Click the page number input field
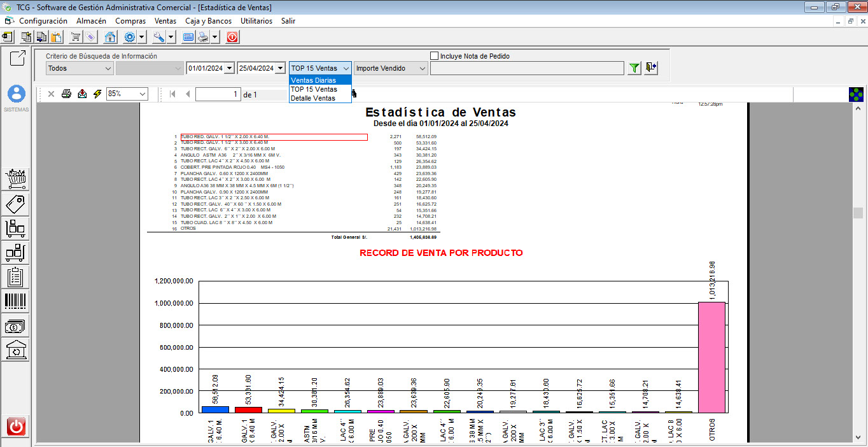The width and height of the screenshot is (868, 447). [x=218, y=94]
